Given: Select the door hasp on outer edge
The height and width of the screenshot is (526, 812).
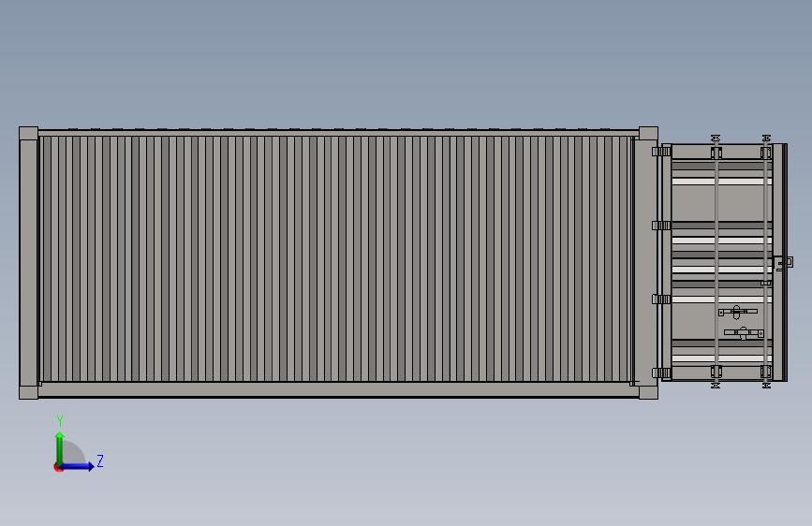Looking at the screenshot, I should pos(784,263).
